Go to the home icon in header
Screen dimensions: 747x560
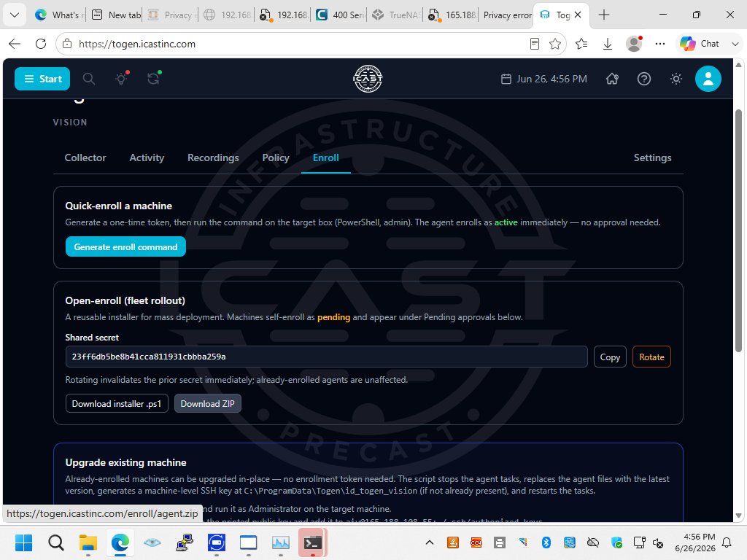pyautogui.click(x=612, y=79)
